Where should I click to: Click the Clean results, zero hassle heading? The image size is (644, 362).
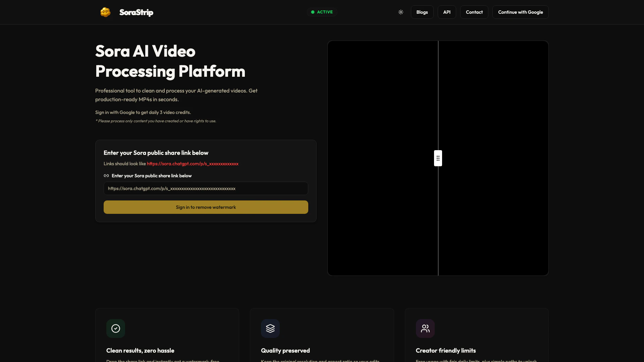pyautogui.click(x=140, y=351)
